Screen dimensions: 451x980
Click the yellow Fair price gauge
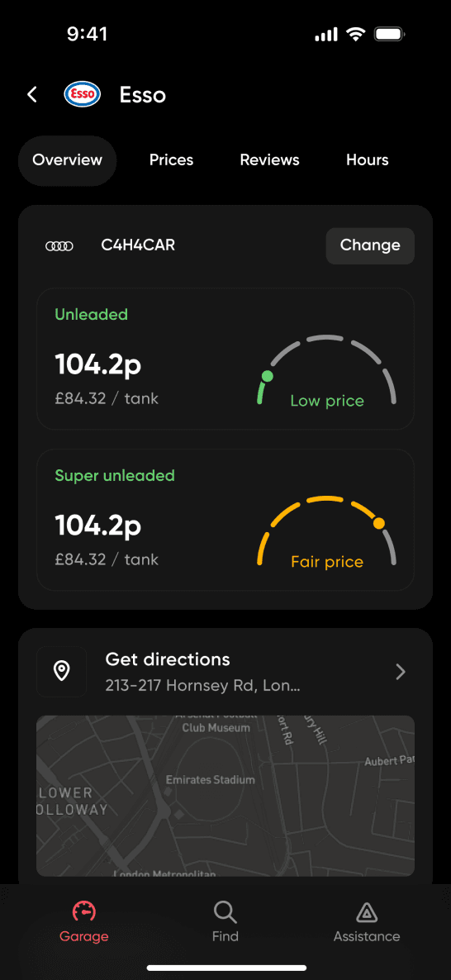point(327,532)
